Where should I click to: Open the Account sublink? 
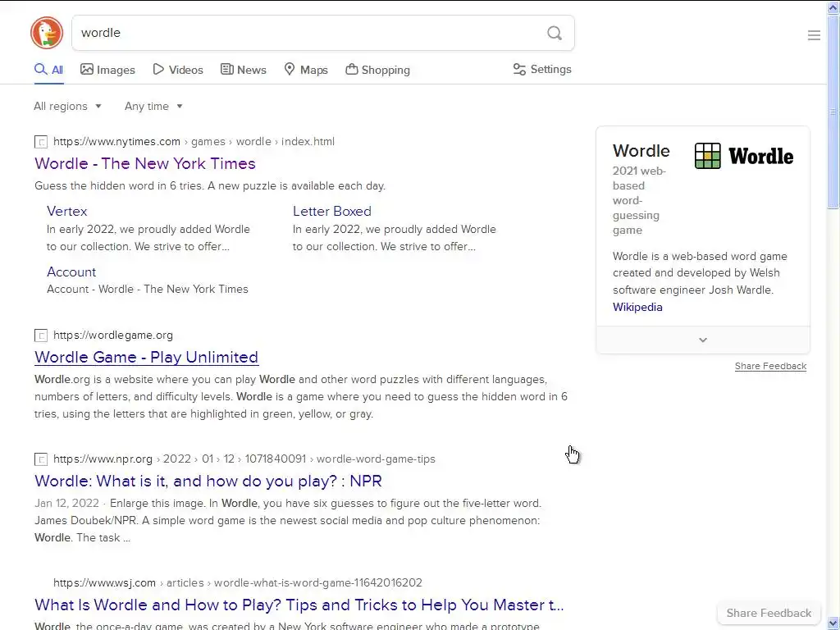coord(71,272)
